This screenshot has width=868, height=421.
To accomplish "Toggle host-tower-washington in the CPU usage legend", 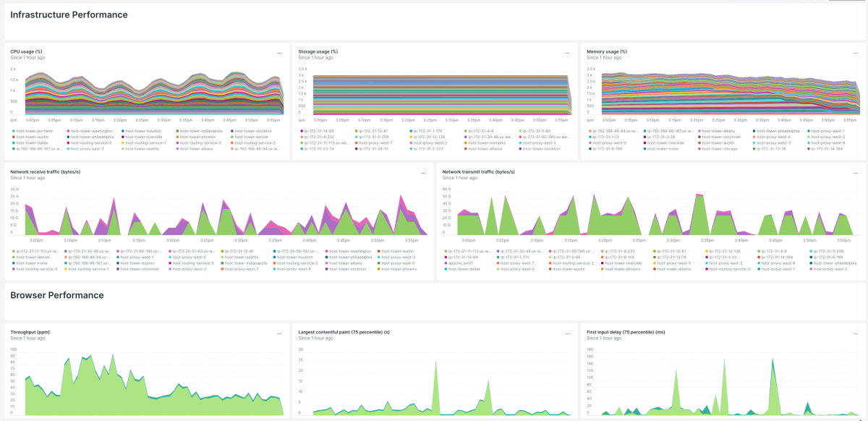I will click(x=91, y=131).
